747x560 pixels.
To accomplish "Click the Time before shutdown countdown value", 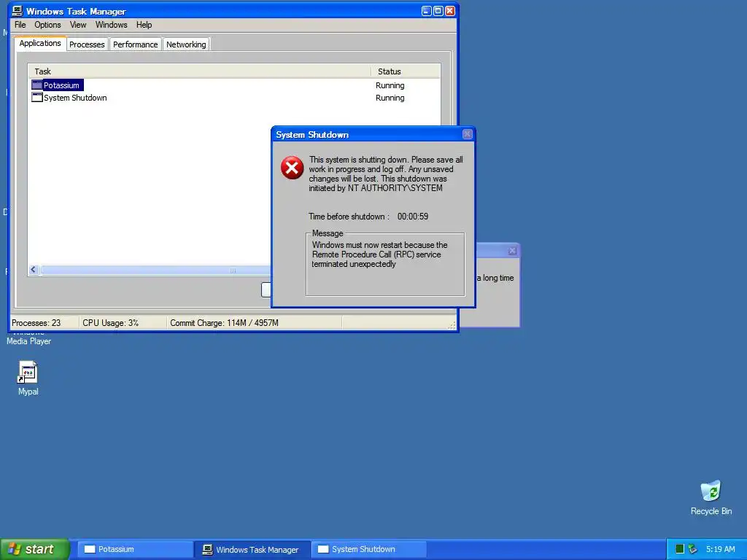I will point(413,216).
